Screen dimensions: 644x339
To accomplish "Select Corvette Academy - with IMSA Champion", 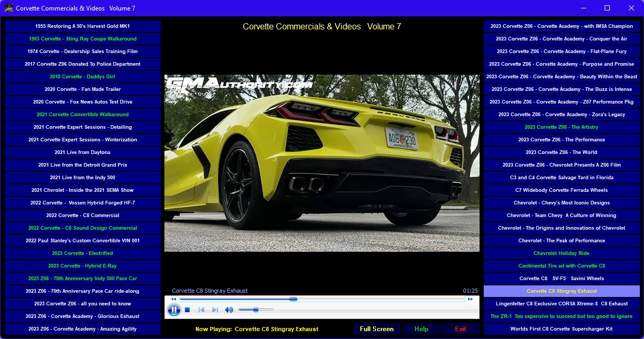I will [562, 26].
